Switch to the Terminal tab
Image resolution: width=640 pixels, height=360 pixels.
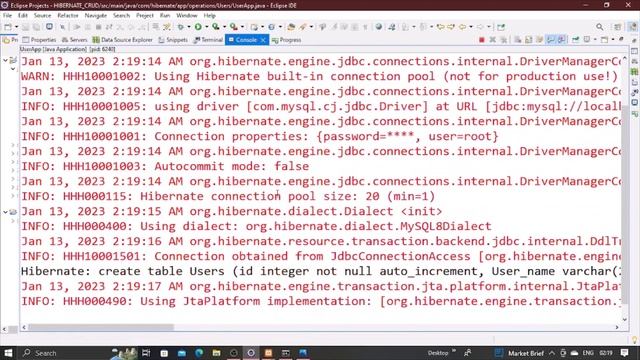click(208, 40)
